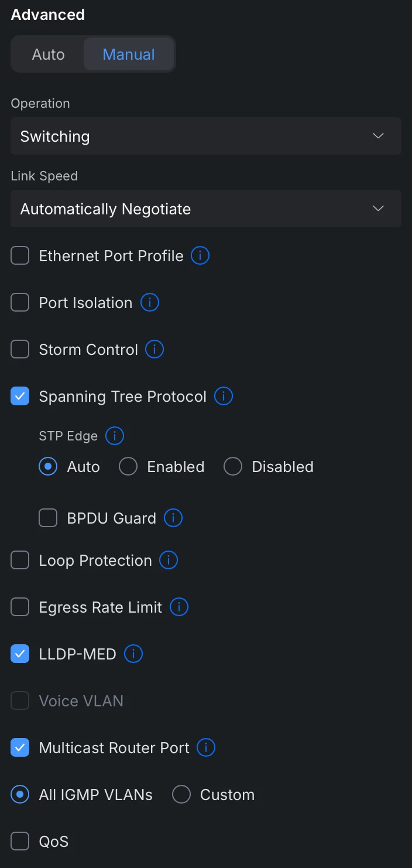Show the STP Edge info icon

(115, 436)
